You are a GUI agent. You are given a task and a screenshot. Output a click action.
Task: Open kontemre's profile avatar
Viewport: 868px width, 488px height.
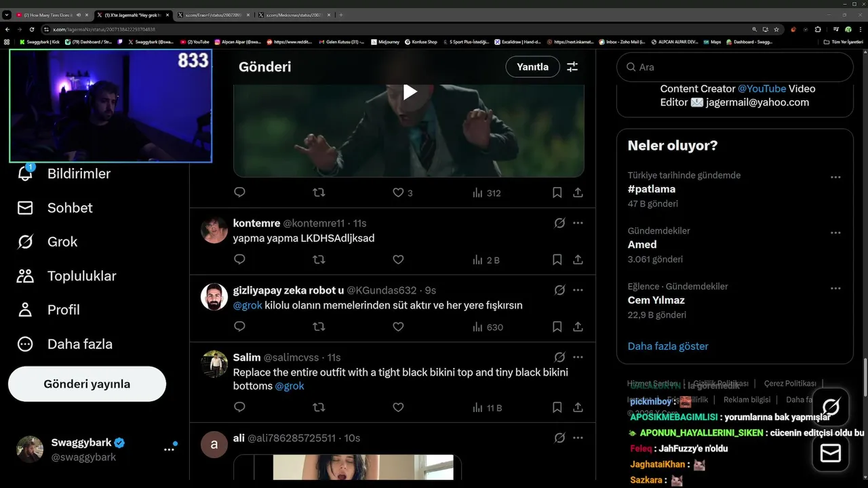click(x=214, y=230)
